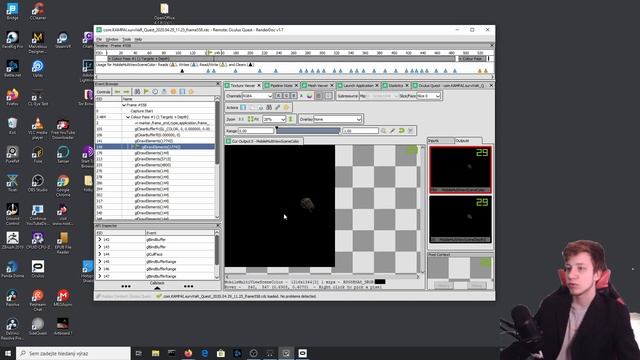Viewport: 640px width, 360px height.
Task: Toggle the G green channel button
Action: point(286,96)
